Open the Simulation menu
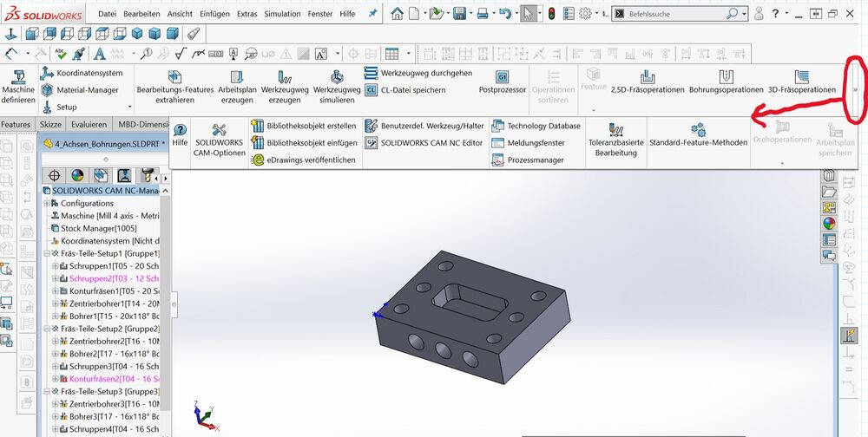Screen dimensions: 868x437 [282, 15]
